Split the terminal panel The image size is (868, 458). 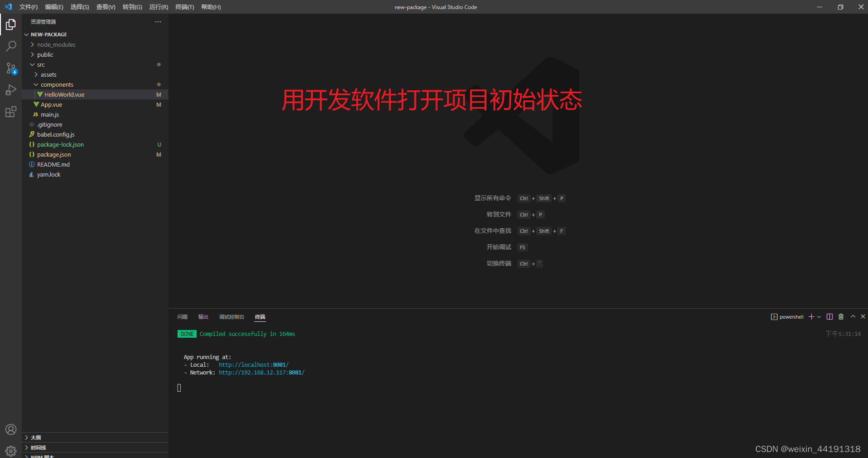830,317
